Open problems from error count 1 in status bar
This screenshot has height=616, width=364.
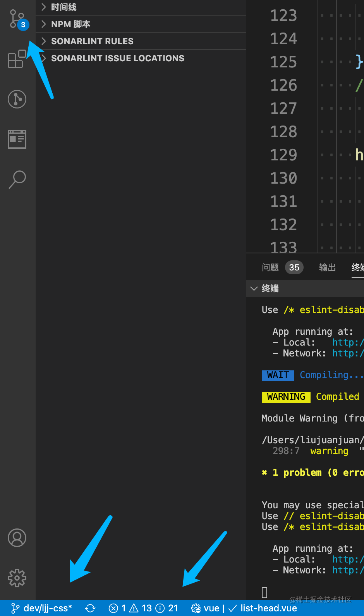[x=117, y=608]
